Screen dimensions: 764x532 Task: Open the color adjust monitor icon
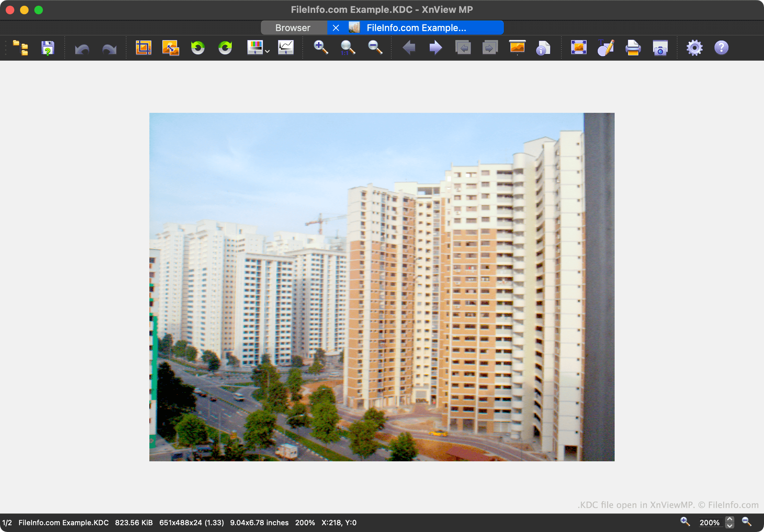[x=255, y=47]
